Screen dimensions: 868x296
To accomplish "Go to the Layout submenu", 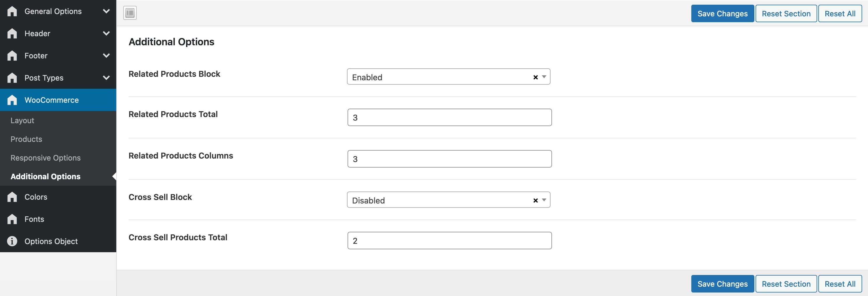I will tap(58, 121).
